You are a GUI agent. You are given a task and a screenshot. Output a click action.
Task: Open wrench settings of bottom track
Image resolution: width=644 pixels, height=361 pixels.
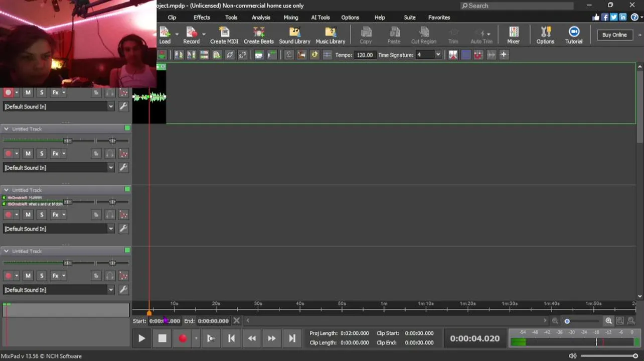(123, 289)
